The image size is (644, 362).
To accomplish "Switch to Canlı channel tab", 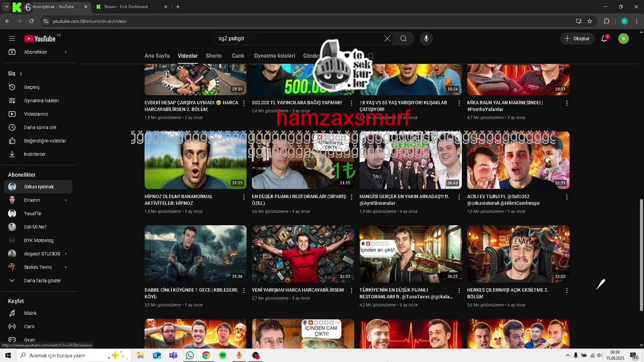I will click(x=238, y=56).
